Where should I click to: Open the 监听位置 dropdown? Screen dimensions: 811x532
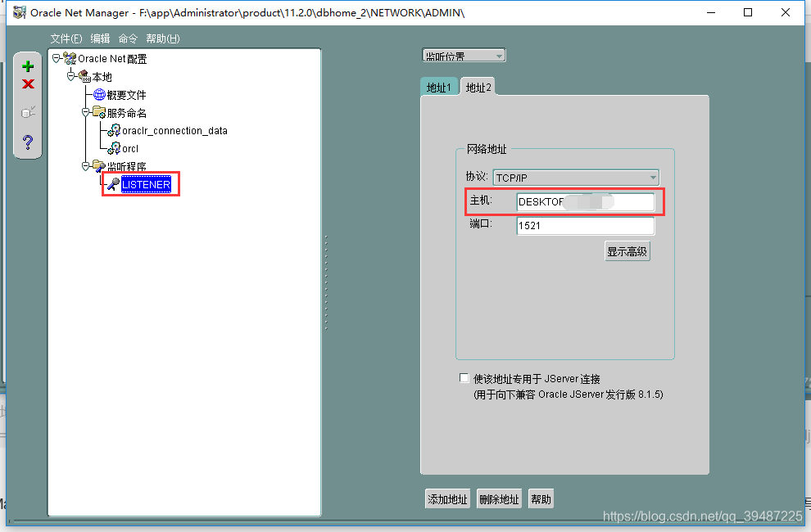point(464,56)
